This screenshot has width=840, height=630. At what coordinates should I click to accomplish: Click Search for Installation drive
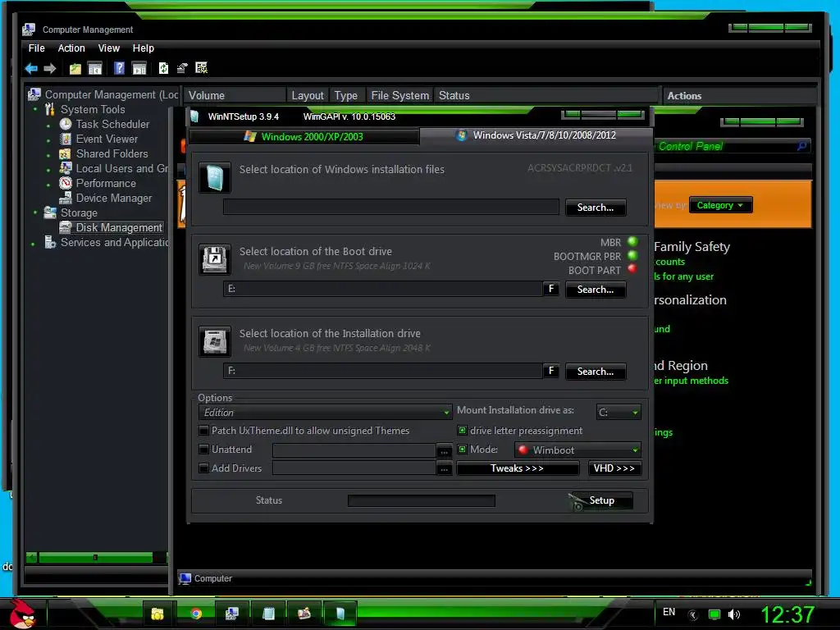point(596,372)
